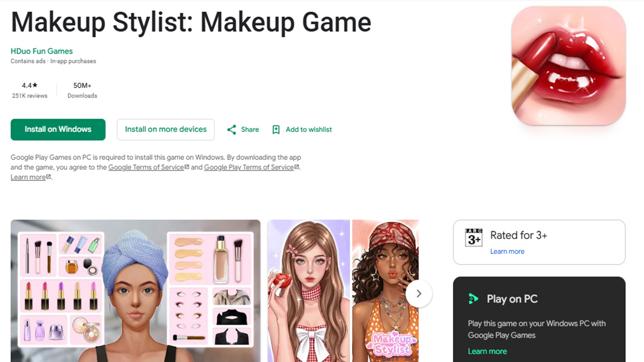
Task: Click the Makeup Stylist lips app icon
Action: [x=568, y=66]
